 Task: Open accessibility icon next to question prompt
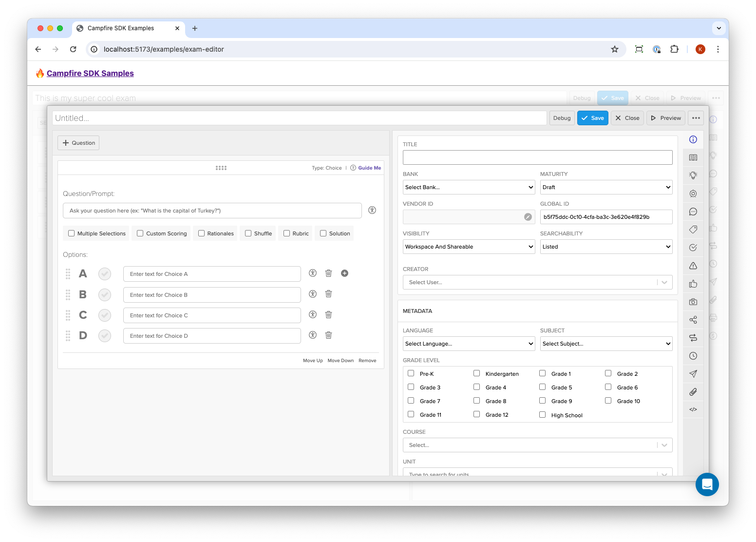[x=372, y=210]
